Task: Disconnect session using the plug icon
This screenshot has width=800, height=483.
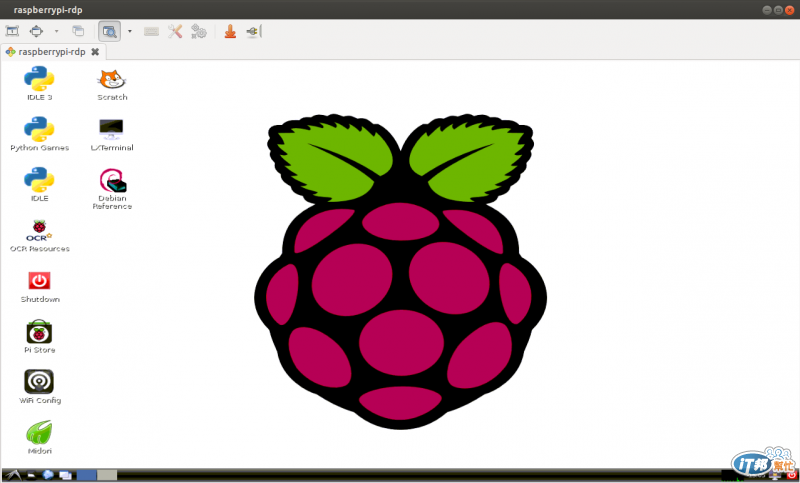Action: click(x=254, y=31)
